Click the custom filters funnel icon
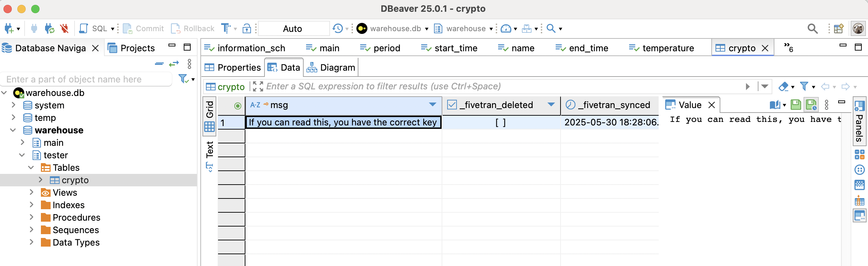Image resolution: width=868 pixels, height=266 pixels. point(804,86)
